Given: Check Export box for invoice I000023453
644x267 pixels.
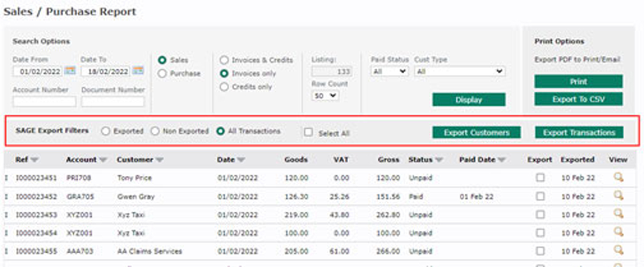Looking at the screenshot, I should tap(540, 214).
